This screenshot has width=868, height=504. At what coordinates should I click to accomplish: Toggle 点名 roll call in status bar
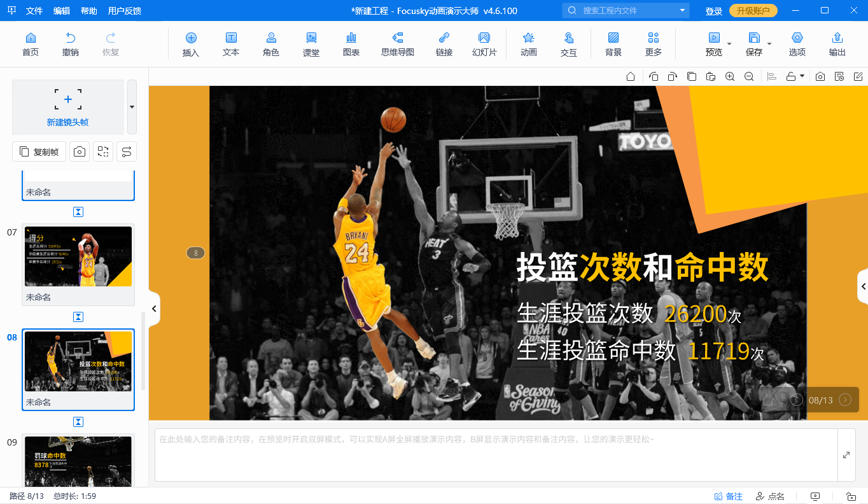(x=770, y=496)
